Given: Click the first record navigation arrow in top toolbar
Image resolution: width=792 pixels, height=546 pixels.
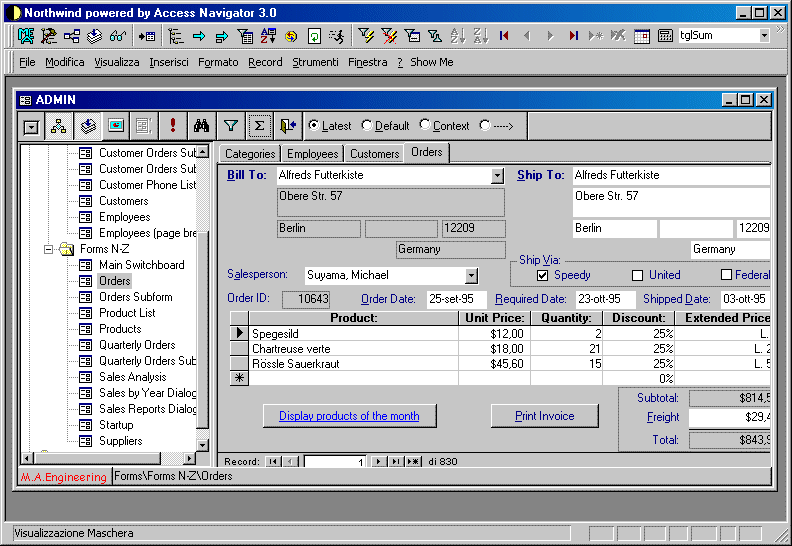Looking at the screenshot, I should click(504, 36).
